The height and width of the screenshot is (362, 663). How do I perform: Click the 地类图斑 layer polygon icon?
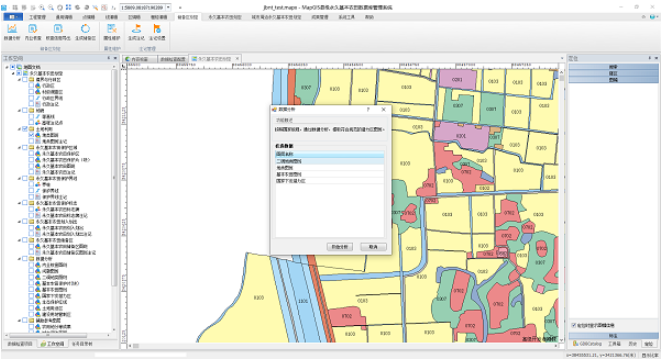[38, 135]
